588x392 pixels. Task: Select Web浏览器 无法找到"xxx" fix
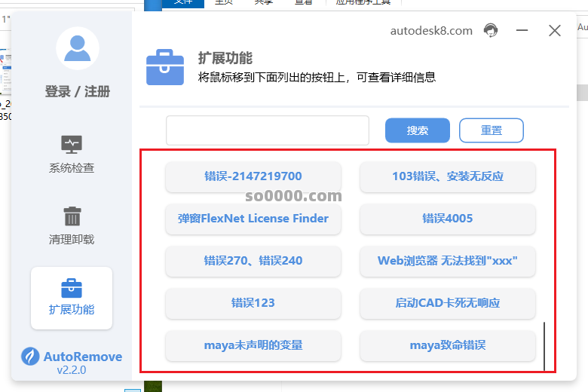click(x=447, y=261)
